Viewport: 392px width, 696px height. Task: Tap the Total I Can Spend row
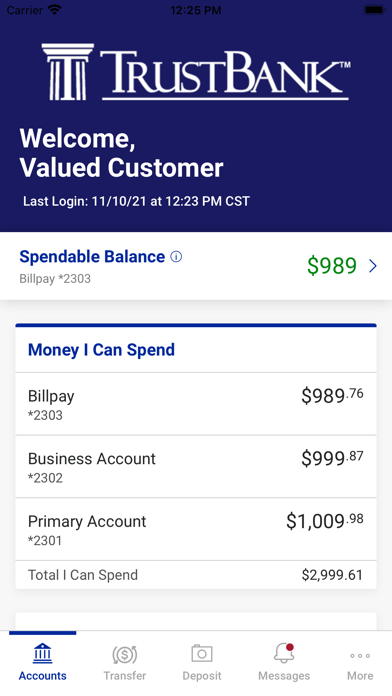click(196, 575)
